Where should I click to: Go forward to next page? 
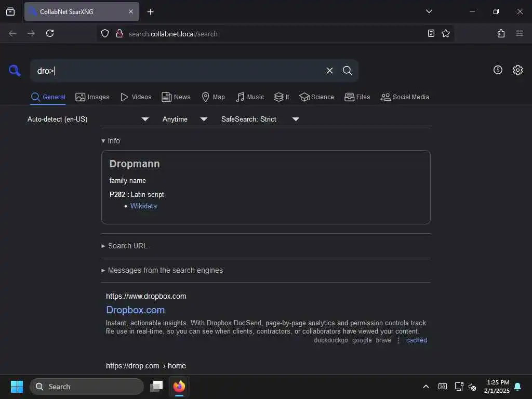click(x=31, y=33)
